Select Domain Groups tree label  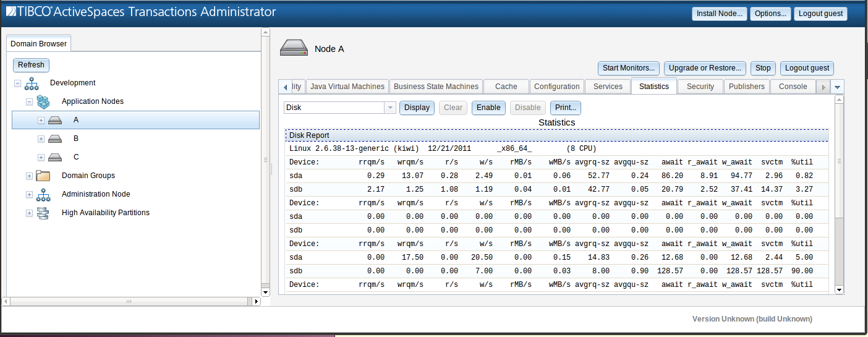[88, 176]
